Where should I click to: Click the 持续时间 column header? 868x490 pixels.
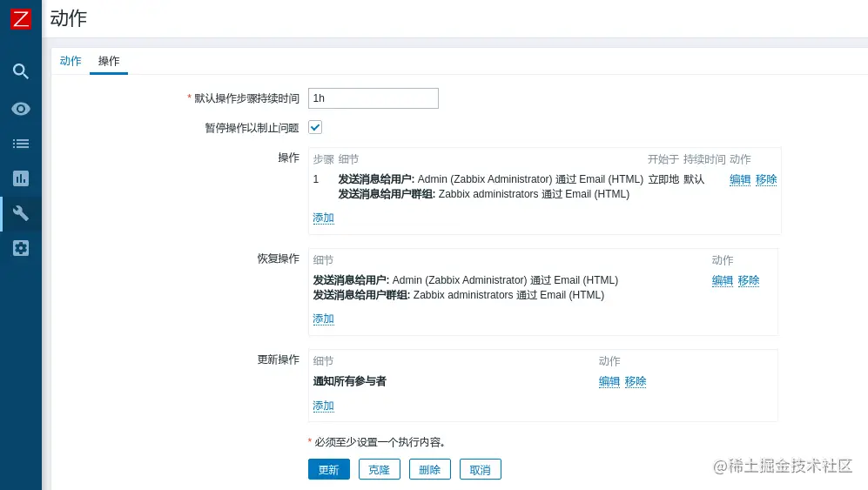point(704,159)
